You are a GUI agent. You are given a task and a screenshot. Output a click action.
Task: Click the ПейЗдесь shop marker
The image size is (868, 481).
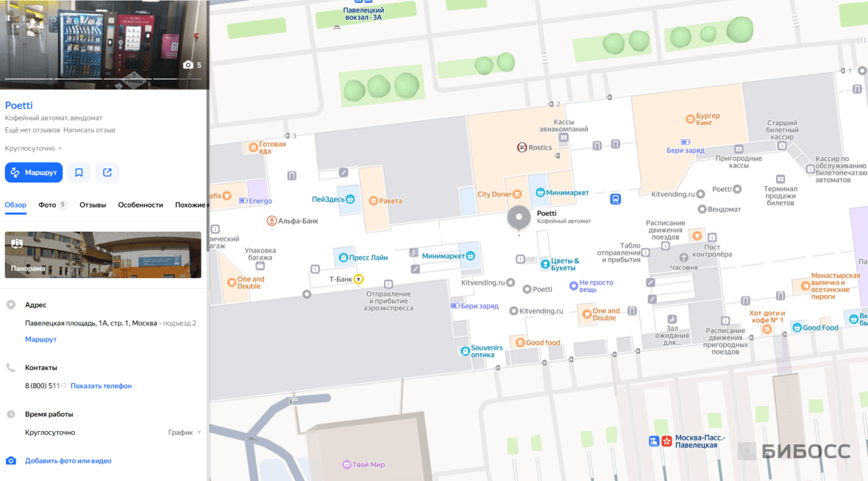(350, 199)
